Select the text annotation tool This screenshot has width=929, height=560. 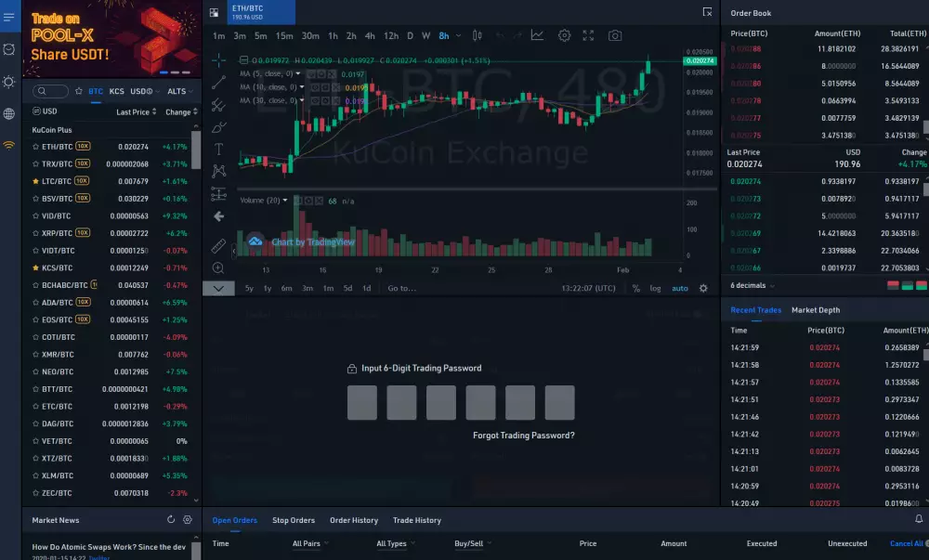(x=218, y=149)
